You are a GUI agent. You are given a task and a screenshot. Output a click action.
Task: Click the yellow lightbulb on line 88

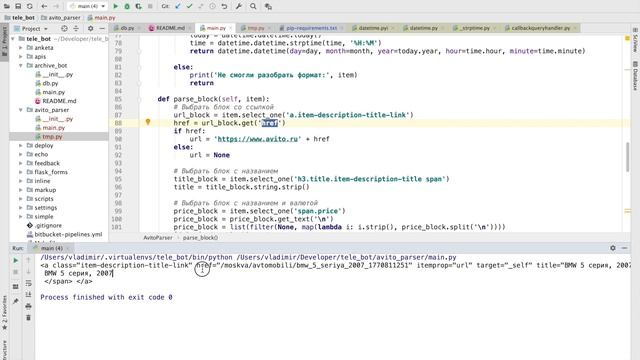click(x=148, y=122)
